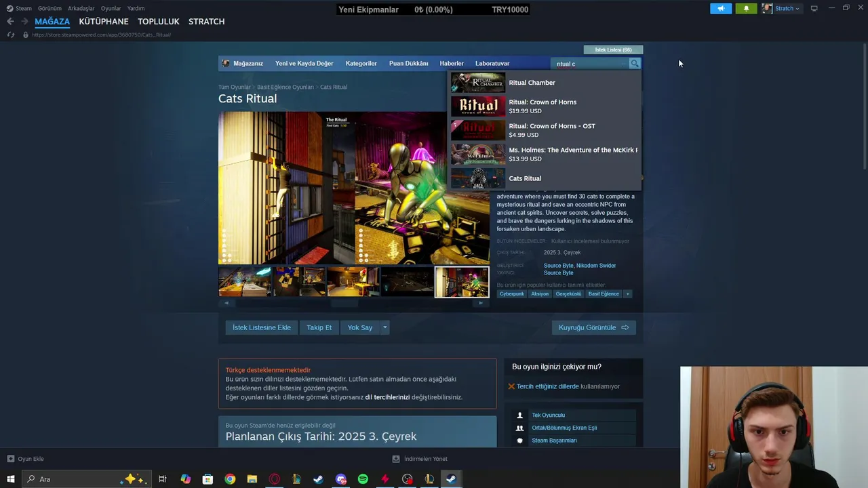Click the active Steam taskbar icon

coord(451,479)
